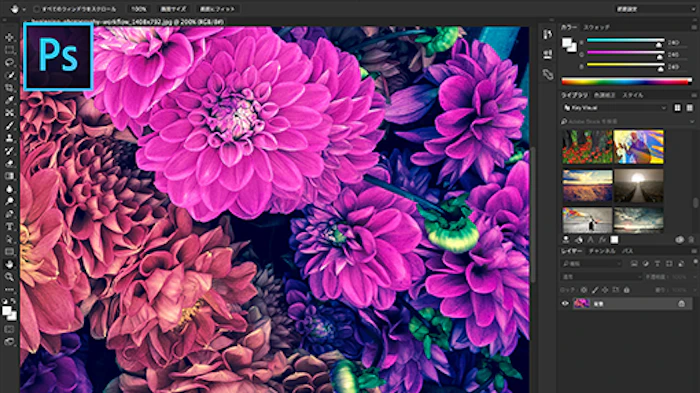This screenshot has height=393, width=700.
Task: Click the link icon in collapsed dock
Action: [548, 74]
